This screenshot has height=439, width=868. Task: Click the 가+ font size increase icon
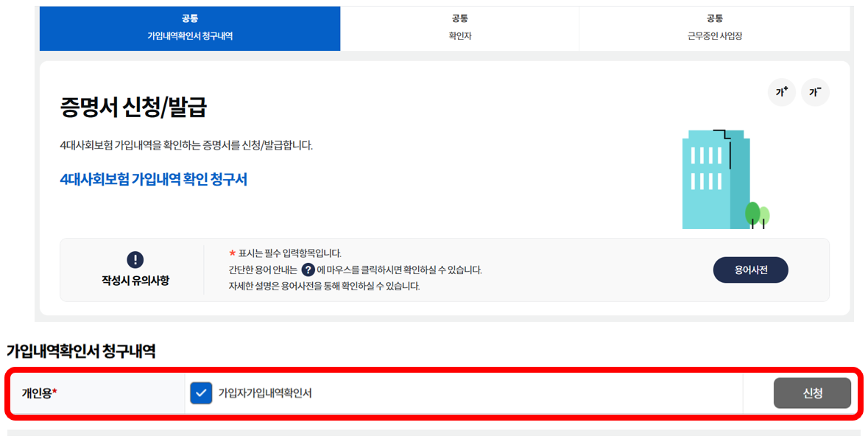(781, 92)
